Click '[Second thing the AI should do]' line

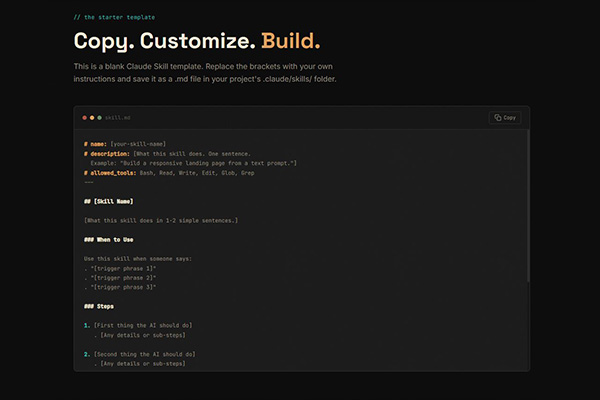click(140, 354)
